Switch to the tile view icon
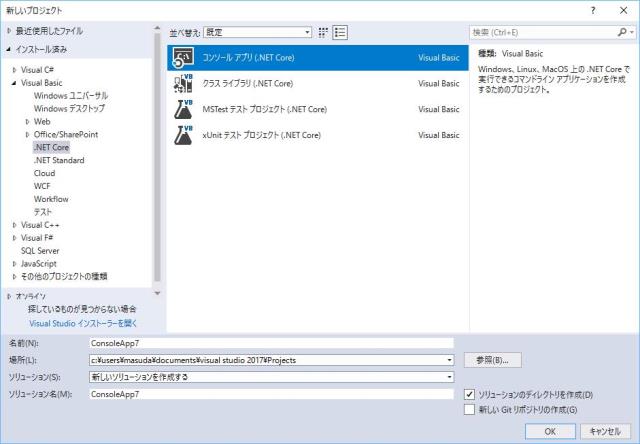This screenshot has width=640, height=444. coord(323,32)
